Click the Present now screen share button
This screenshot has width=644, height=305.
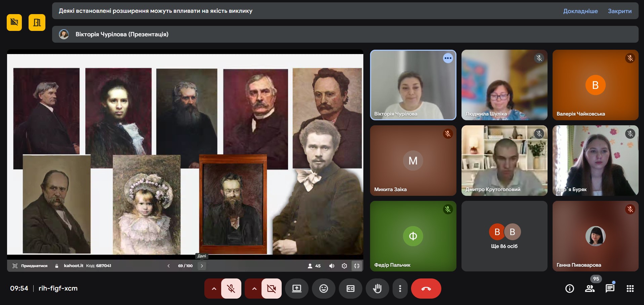point(297,289)
